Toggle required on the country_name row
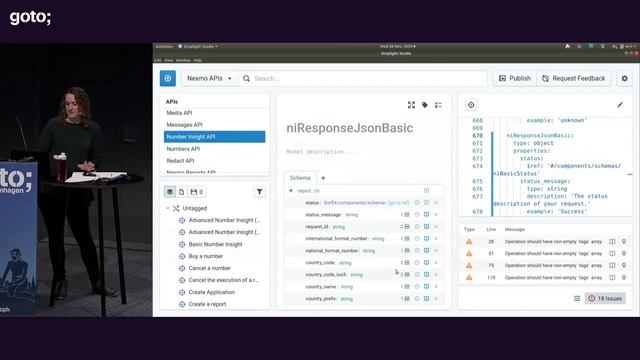Image resolution: width=640 pixels, height=360 pixels. 417,287
